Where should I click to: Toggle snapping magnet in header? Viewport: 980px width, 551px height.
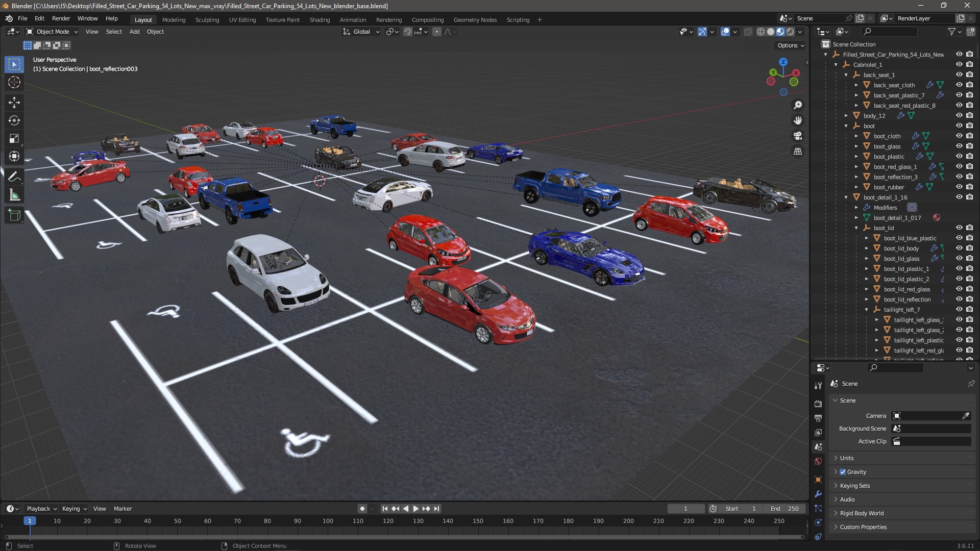pos(407,32)
